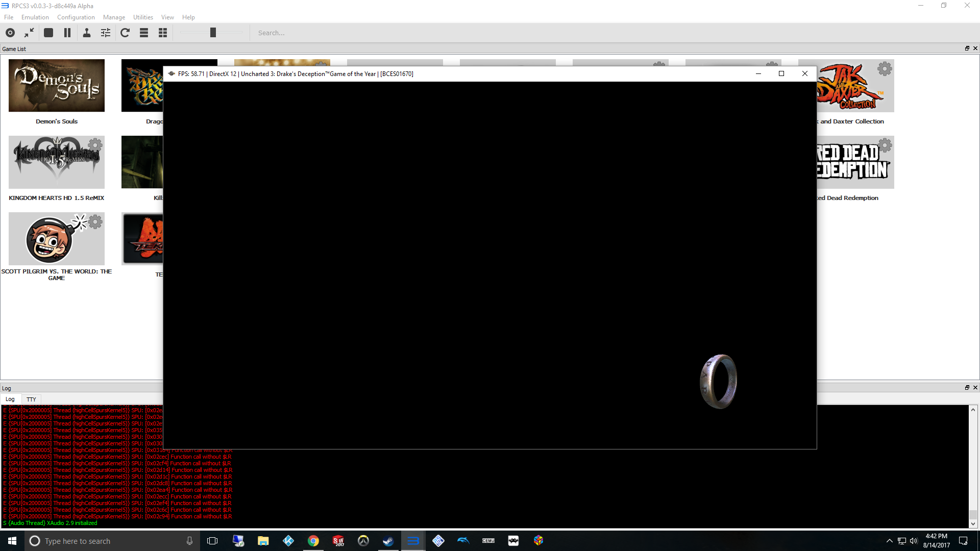980x551 pixels.
Task: Open the controller pad settings icon
Action: 87,33
